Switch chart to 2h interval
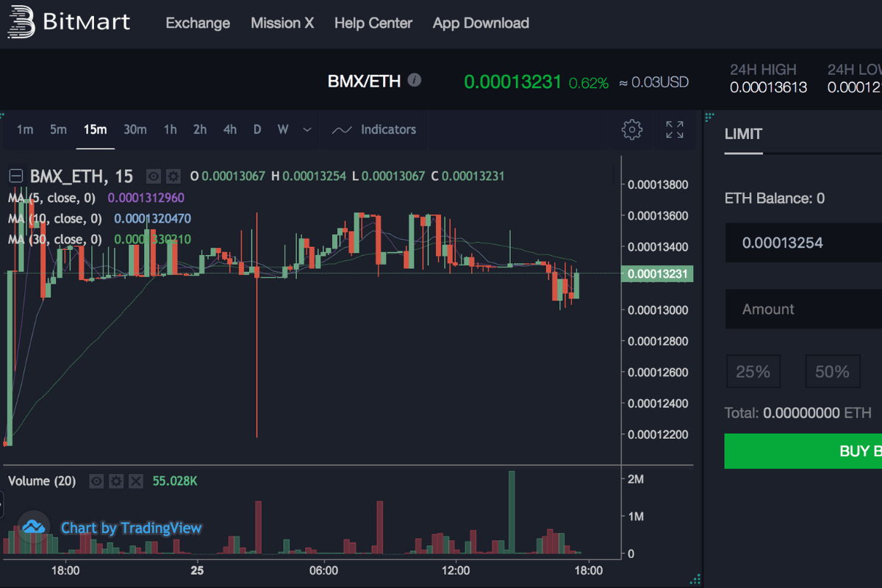 (x=200, y=129)
